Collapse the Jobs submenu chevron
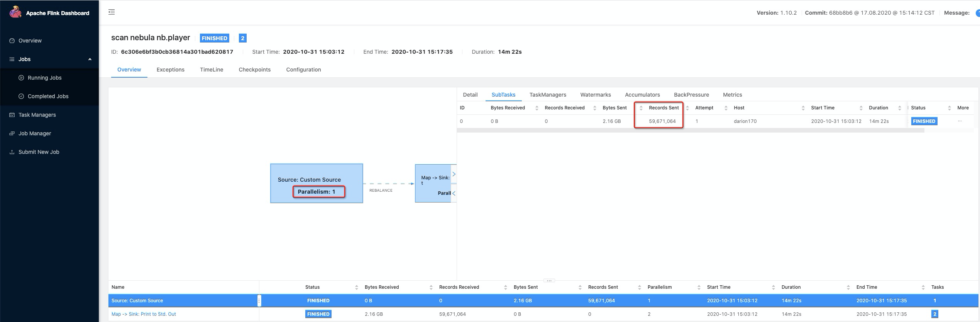Screen dimensions: 980x322 (90, 59)
